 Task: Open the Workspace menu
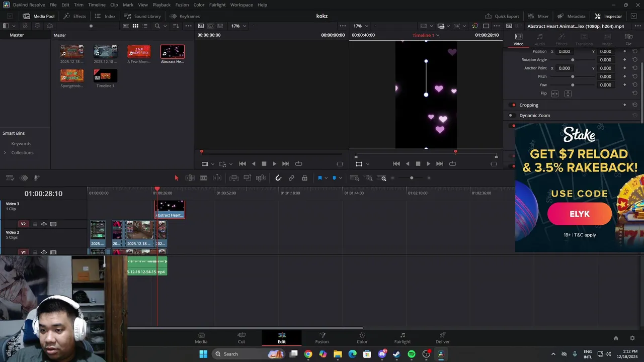click(242, 5)
